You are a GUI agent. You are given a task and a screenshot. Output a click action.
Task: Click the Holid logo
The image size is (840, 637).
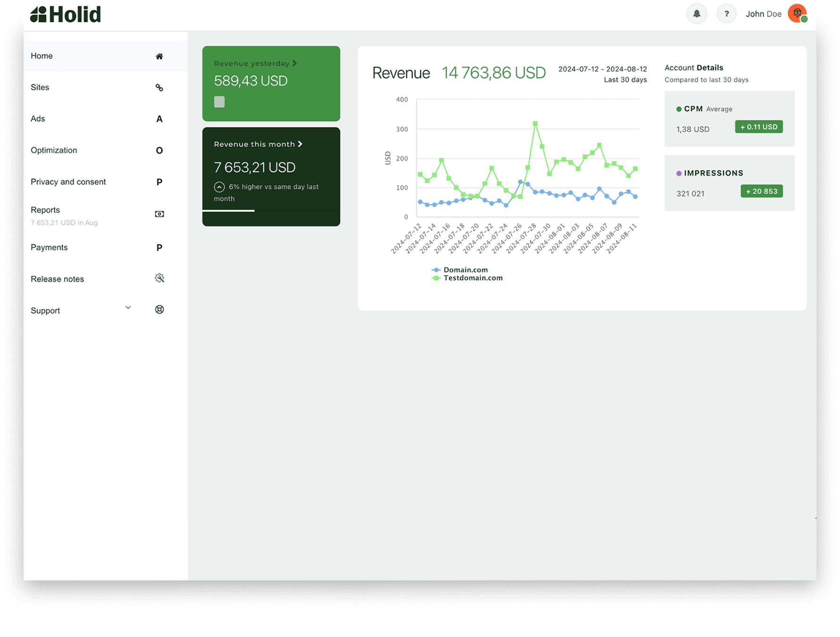click(x=66, y=14)
